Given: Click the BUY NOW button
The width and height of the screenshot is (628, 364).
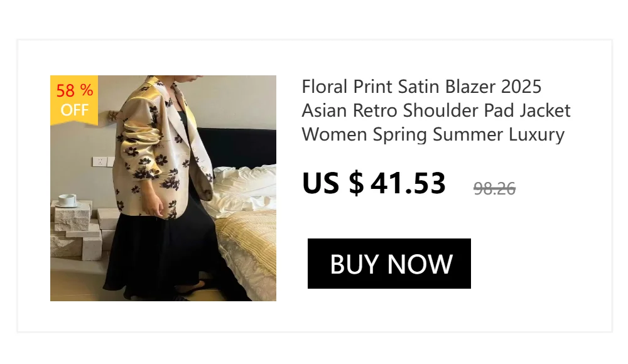Looking at the screenshot, I should pyautogui.click(x=389, y=264).
